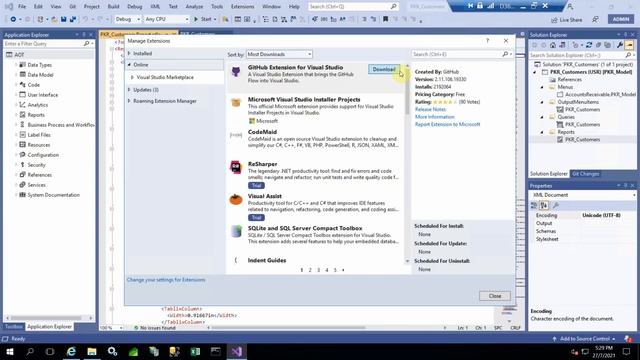Image resolution: width=640 pixels, height=360 pixels.
Task: Open the Analyze menu
Action: click(194, 7)
